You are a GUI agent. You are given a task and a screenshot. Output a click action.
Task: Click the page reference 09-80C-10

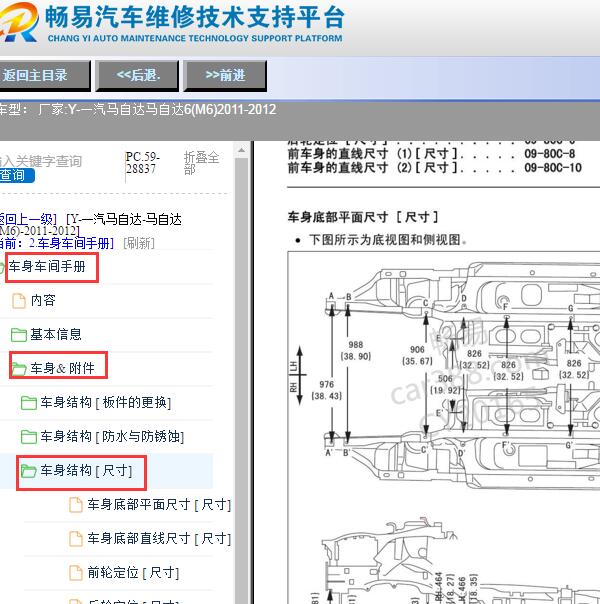(553, 168)
